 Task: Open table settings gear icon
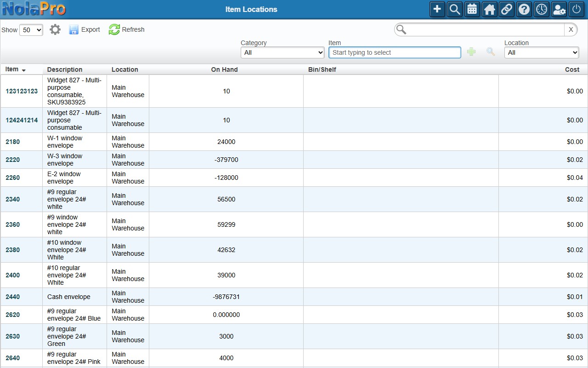tap(55, 30)
